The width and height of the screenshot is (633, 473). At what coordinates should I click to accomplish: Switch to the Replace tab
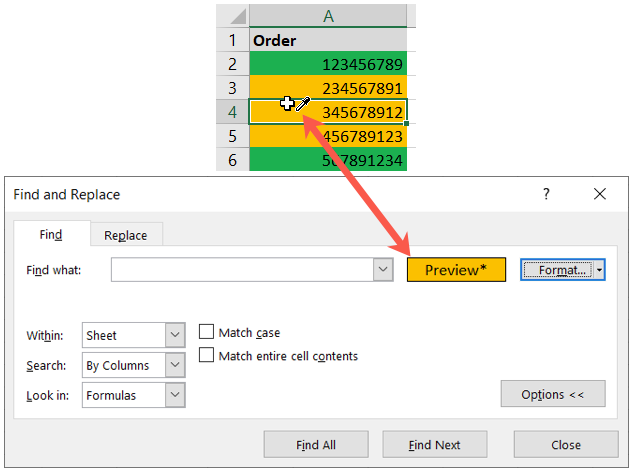click(126, 235)
